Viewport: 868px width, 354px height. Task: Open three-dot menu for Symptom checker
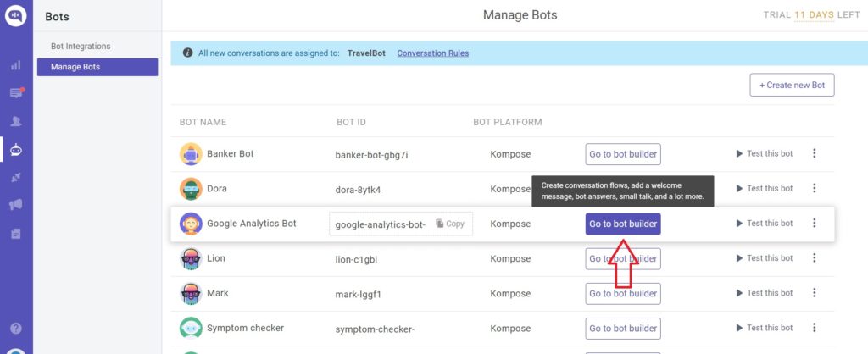(x=814, y=328)
